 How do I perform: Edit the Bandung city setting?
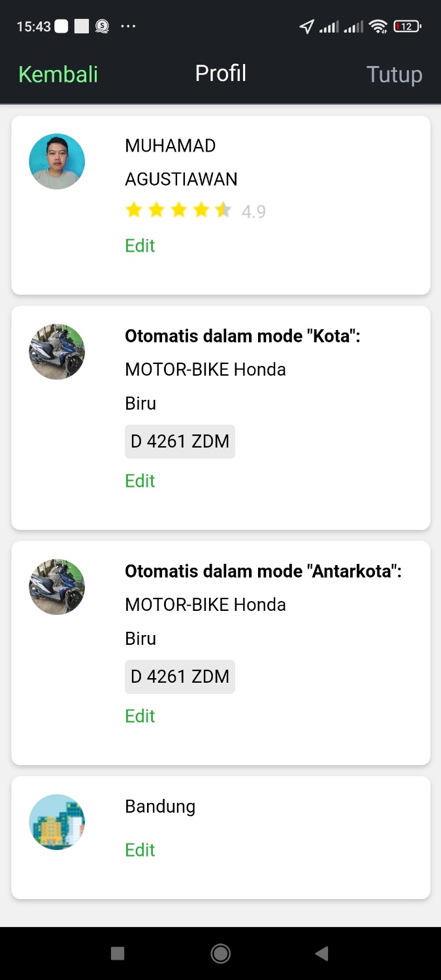click(x=140, y=850)
